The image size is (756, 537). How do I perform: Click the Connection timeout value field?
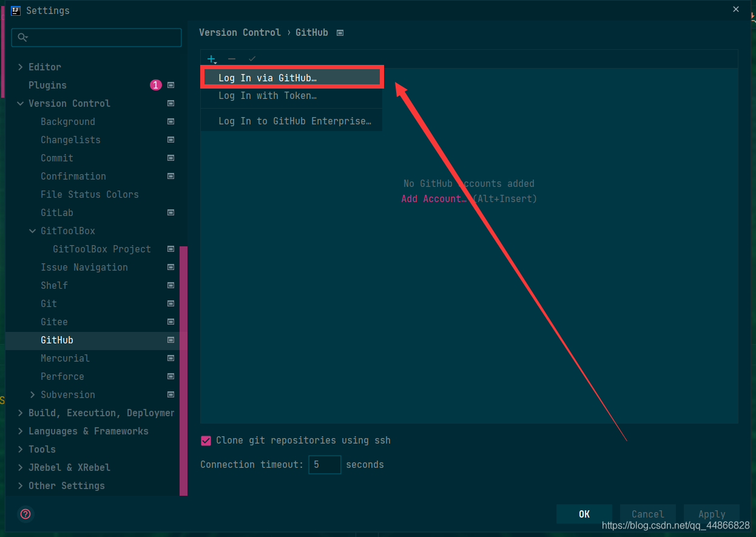pos(325,465)
